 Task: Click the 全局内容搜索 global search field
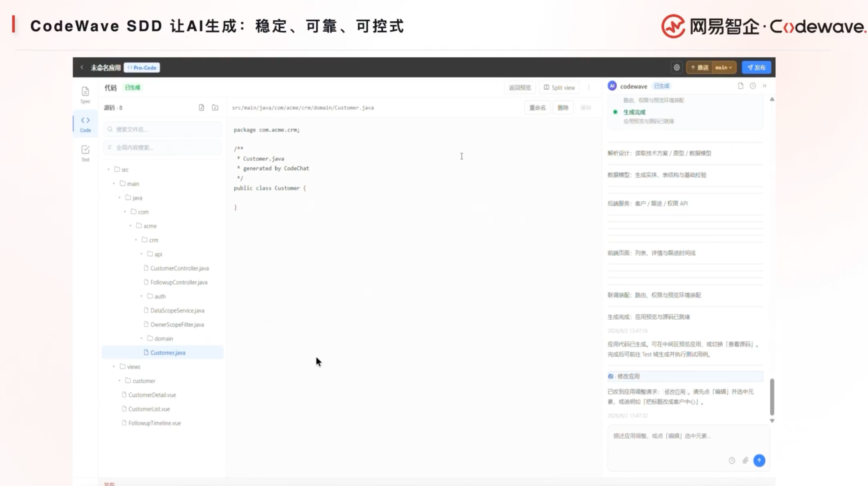point(163,148)
